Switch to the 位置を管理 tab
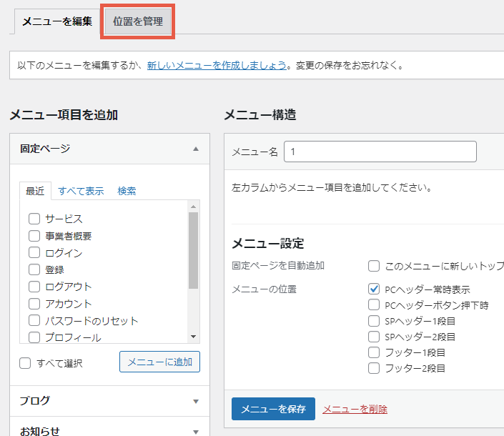Viewport: 504px width, 436px height. click(x=137, y=21)
